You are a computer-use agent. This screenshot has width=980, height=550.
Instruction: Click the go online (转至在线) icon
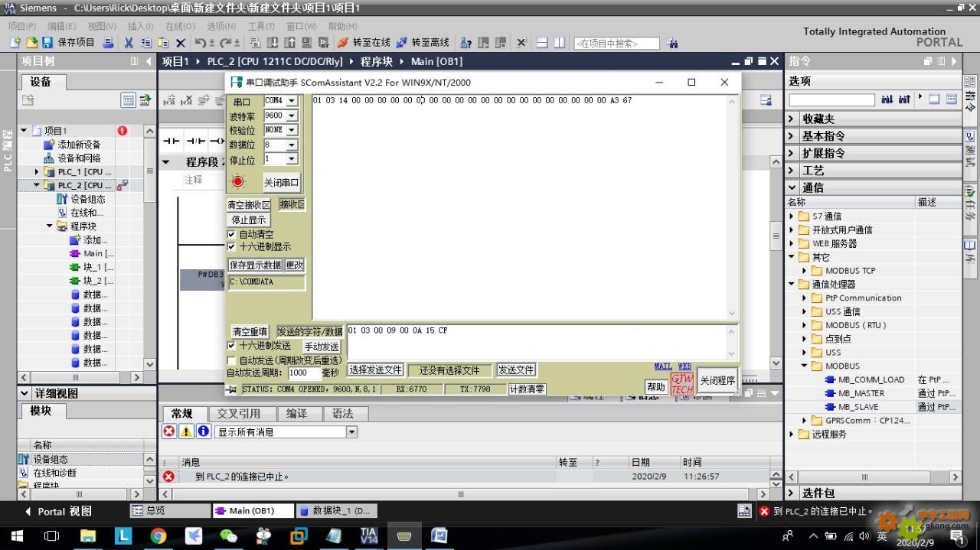click(342, 43)
